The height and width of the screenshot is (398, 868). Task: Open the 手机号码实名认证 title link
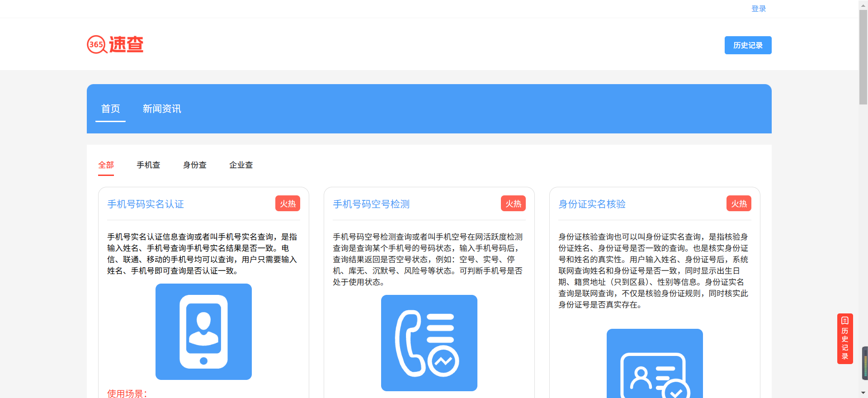pyautogui.click(x=146, y=204)
